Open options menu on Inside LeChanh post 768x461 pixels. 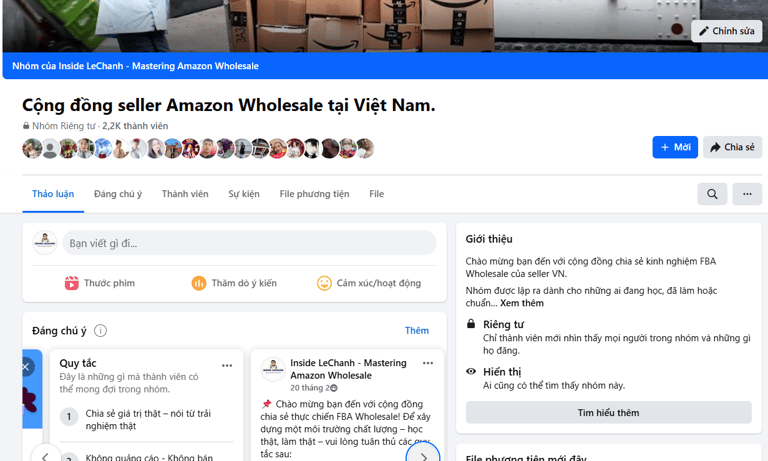click(428, 363)
